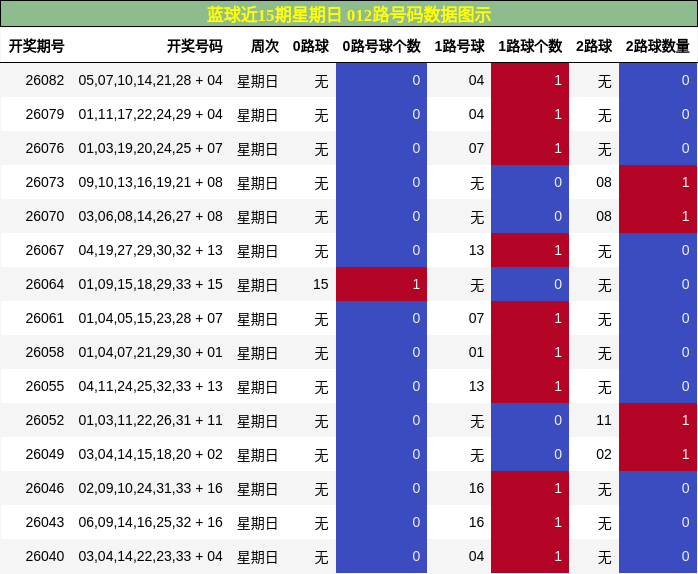Click the 开奖期号 column header

click(x=37, y=46)
